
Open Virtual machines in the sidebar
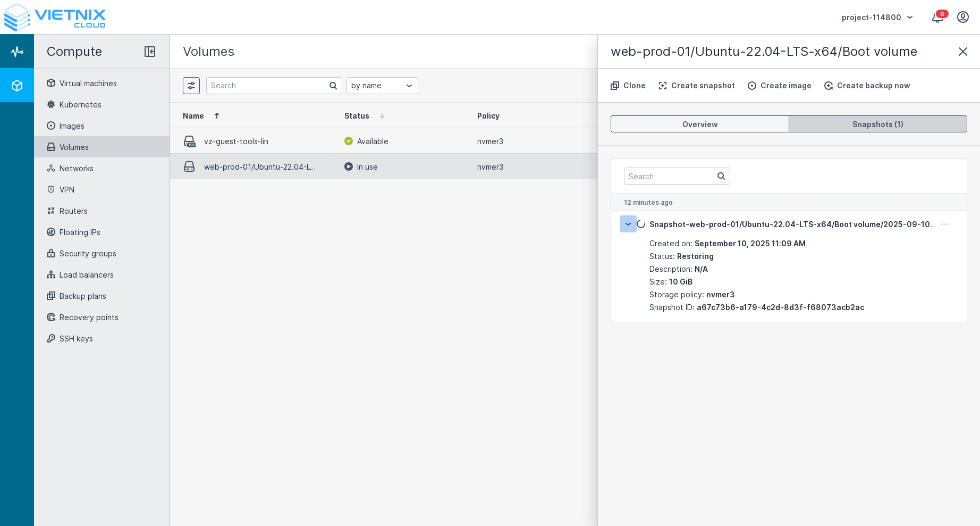pos(88,84)
